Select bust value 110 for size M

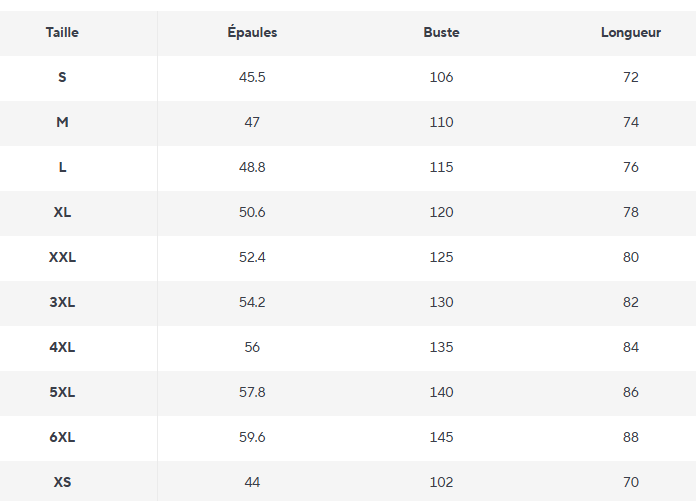[x=441, y=122]
